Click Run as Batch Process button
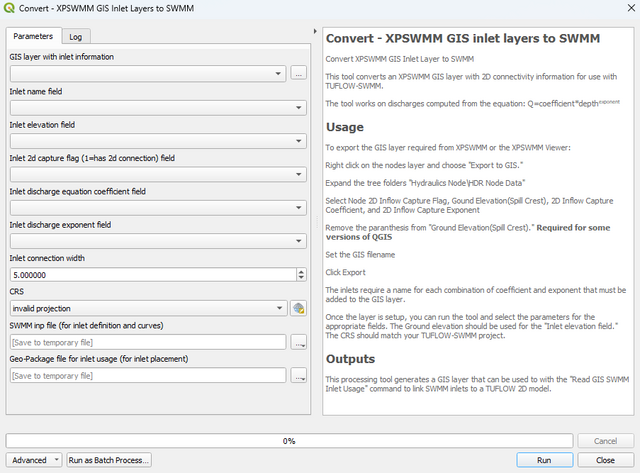This screenshot has height=473, width=640. 108,460
